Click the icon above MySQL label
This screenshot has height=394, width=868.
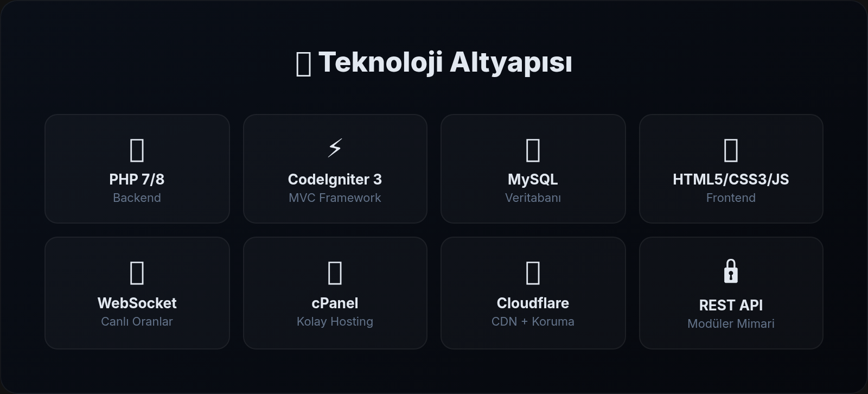pyautogui.click(x=533, y=150)
